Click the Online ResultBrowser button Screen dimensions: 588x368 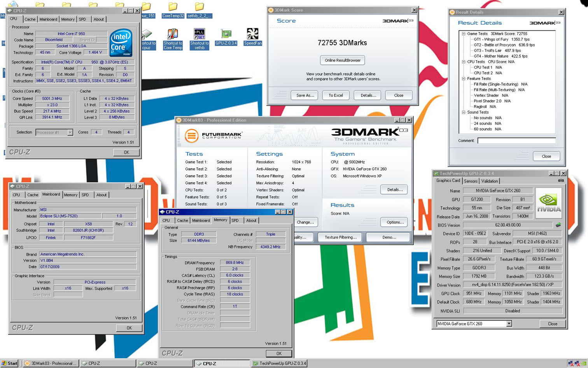[x=343, y=60]
